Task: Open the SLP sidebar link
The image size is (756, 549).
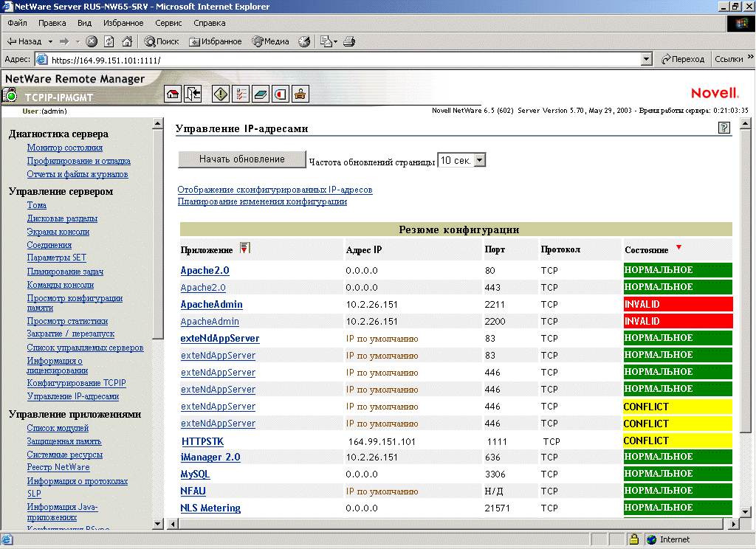Action: (x=34, y=494)
